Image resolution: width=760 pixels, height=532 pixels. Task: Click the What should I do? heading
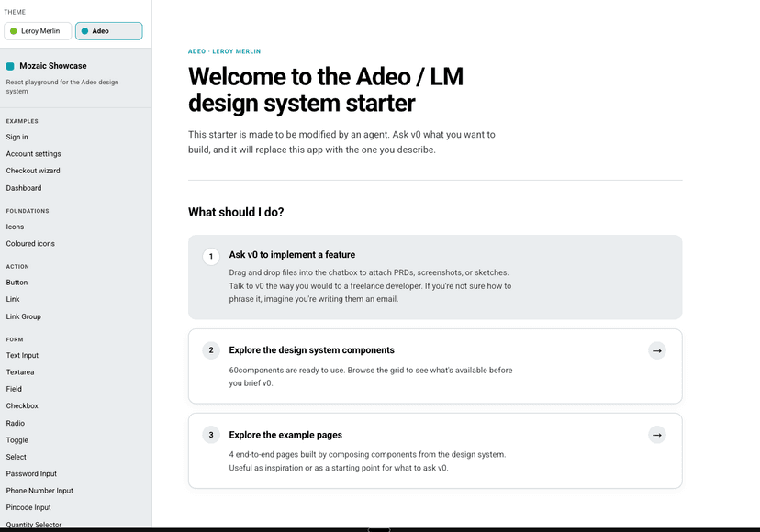[236, 212]
